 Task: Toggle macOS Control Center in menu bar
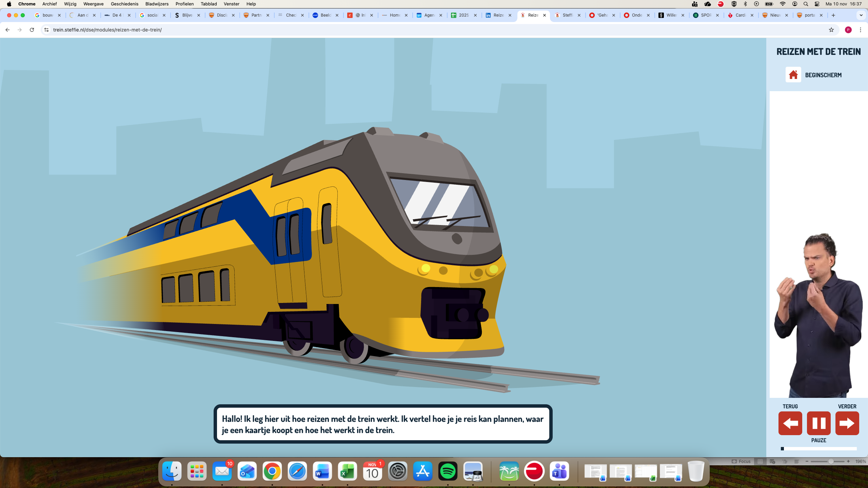click(817, 4)
